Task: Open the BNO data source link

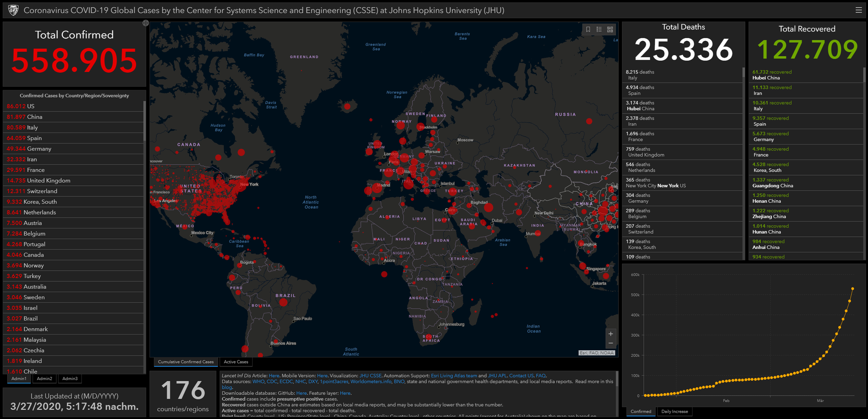Action: point(399,382)
